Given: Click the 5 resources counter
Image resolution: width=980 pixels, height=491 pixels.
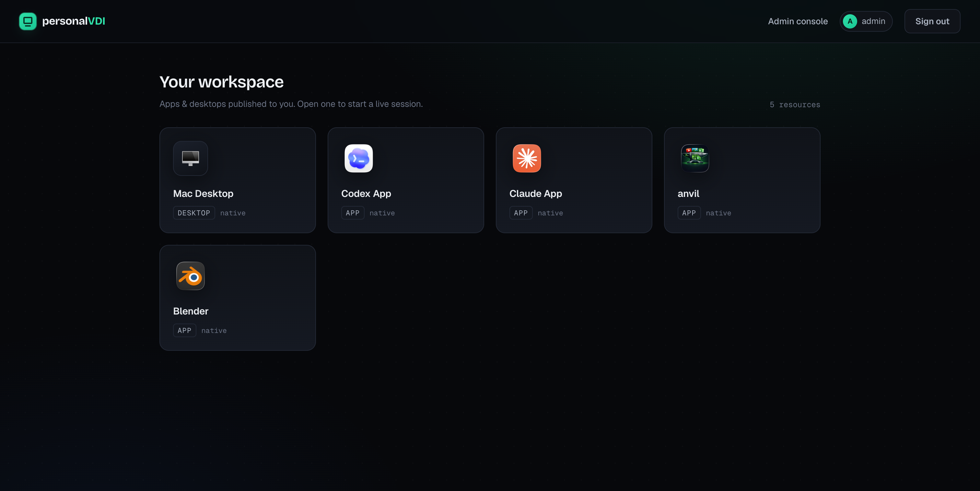Looking at the screenshot, I should point(795,105).
